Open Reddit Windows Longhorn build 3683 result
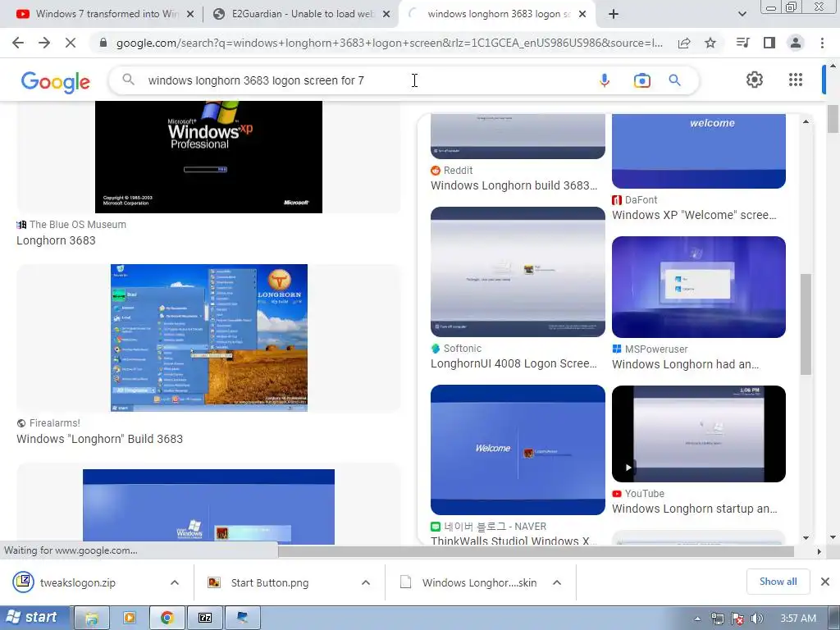The height and width of the screenshot is (630, 840). pyautogui.click(x=514, y=185)
